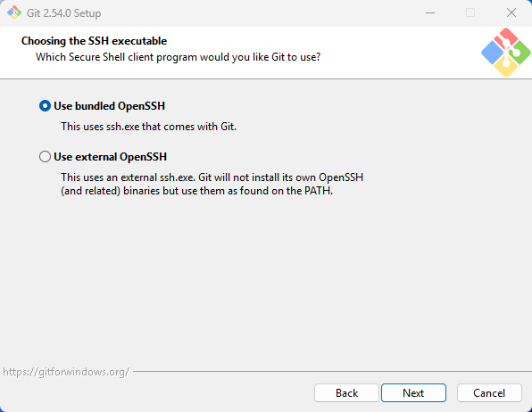This screenshot has height=412, width=532.
Task: Click the external ssh.exe PATH description text
Action: point(212,184)
